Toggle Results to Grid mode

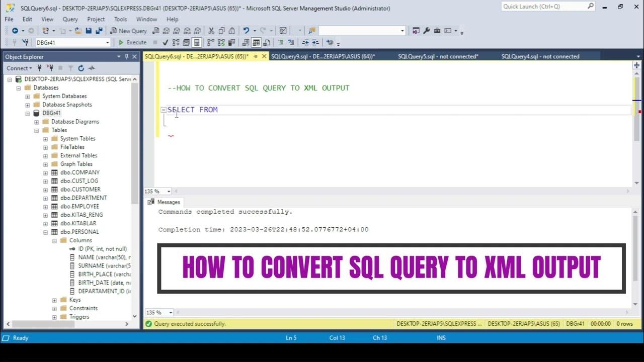[256, 42]
